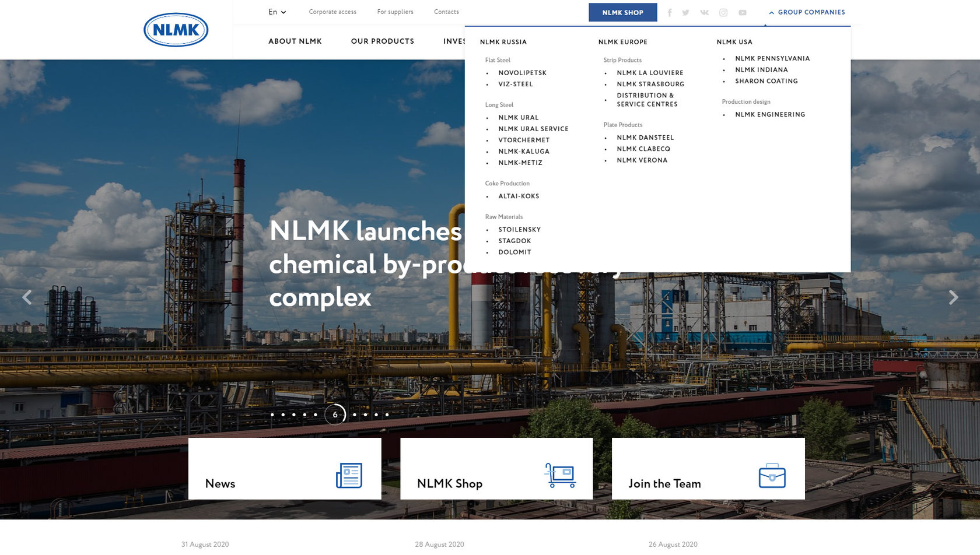The height and width of the screenshot is (555, 980).
Task: Select NLMK Dansteel under Plate Products
Action: click(645, 138)
